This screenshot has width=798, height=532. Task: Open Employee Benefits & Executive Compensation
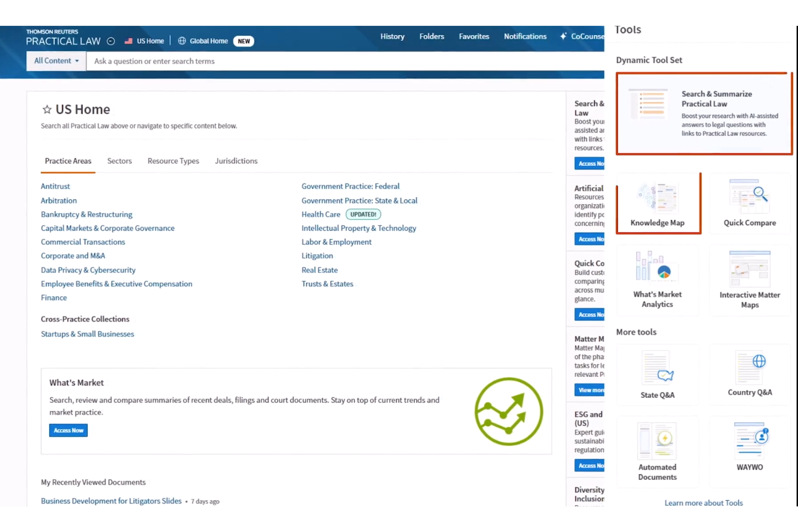pos(116,284)
